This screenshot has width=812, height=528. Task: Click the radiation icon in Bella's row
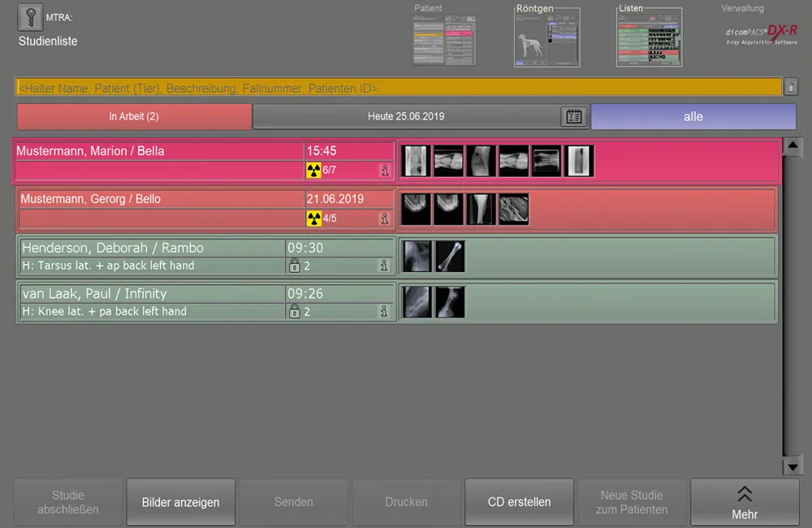tap(313, 171)
